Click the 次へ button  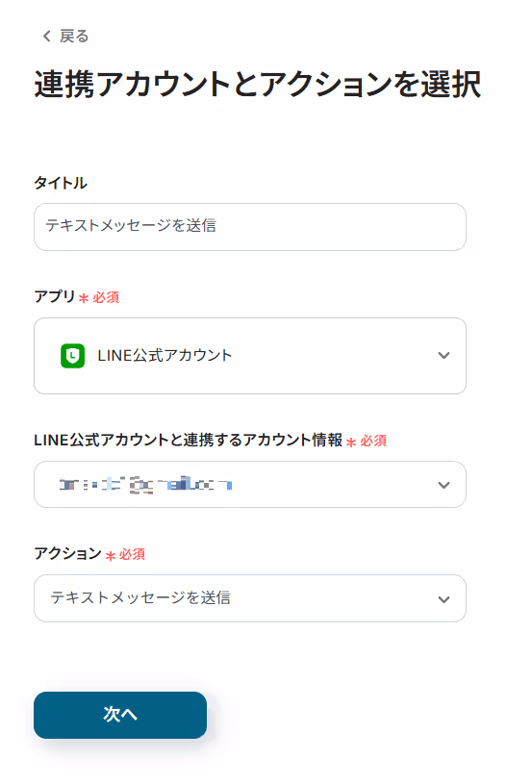(120, 715)
